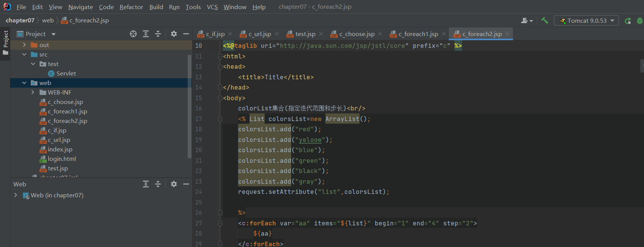This screenshot has height=247, width=644.
Task: Click Collapse All icon in Project panel
Action: click(x=158, y=34)
